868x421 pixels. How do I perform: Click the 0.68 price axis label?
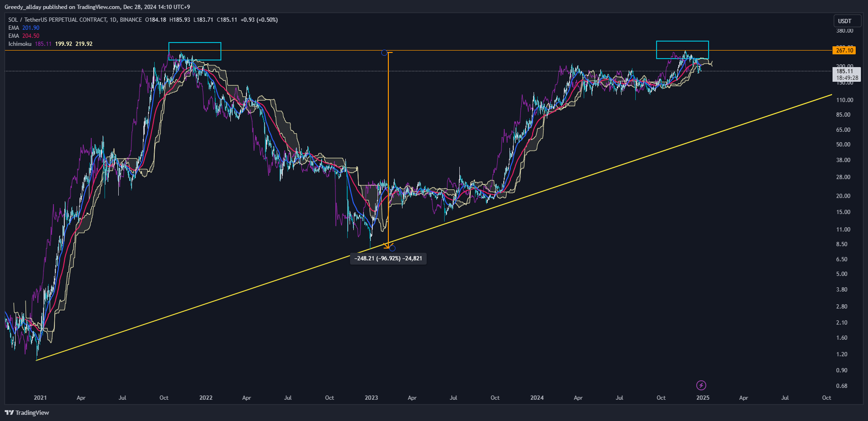842,386
